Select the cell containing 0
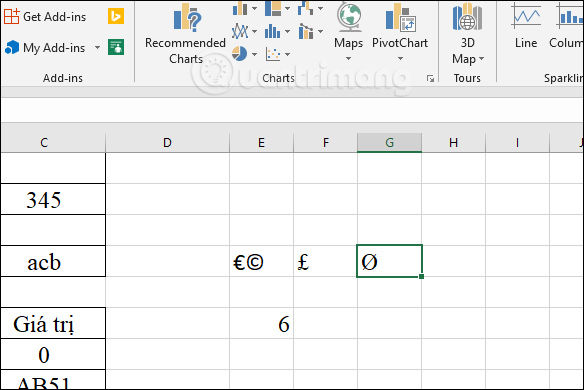This screenshot has height=390, width=584. click(53, 354)
